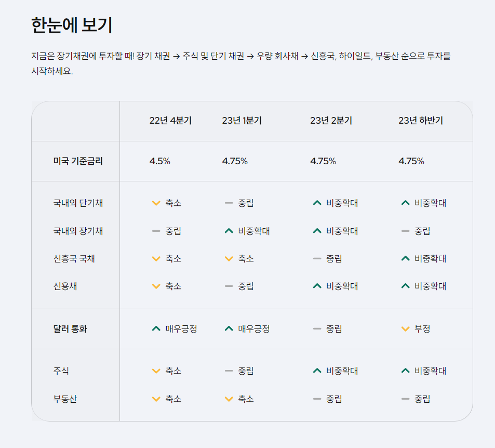Click the 4.5% rate value
The image size is (495, 448).
(160, 161)
